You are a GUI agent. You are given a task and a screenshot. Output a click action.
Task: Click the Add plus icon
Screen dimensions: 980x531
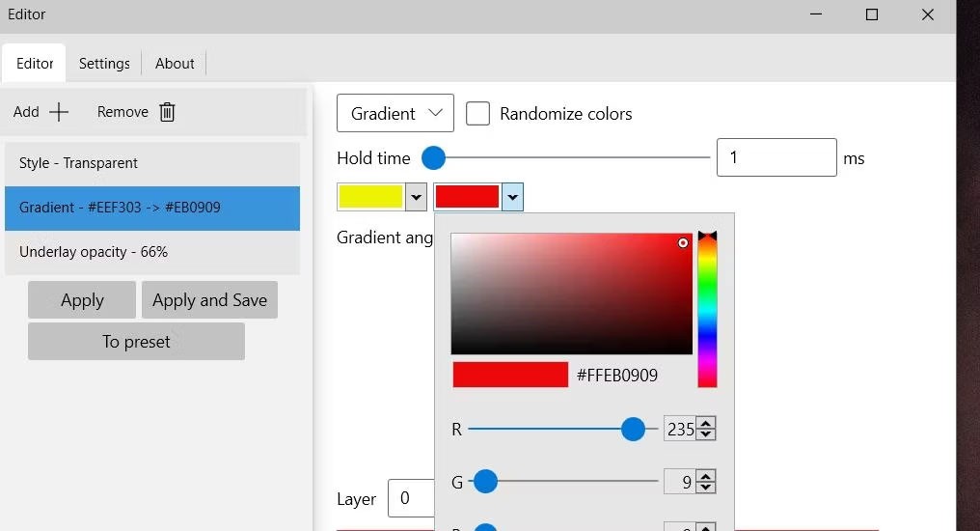(x=59, y=112)
